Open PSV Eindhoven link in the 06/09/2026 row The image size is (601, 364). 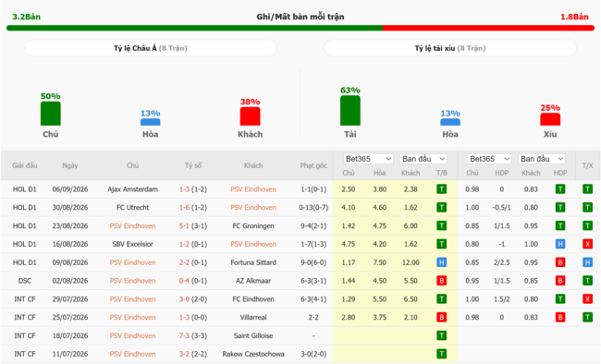253,189
